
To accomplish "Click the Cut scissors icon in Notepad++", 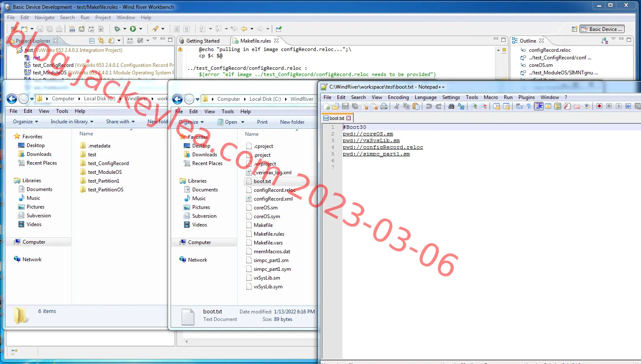I will (x=397, y=106).
